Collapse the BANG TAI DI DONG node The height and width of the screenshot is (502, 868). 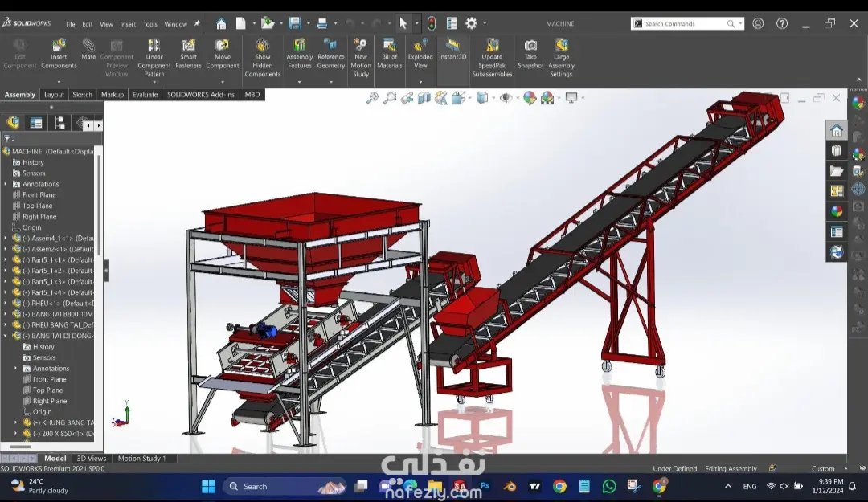coord(6,336)
